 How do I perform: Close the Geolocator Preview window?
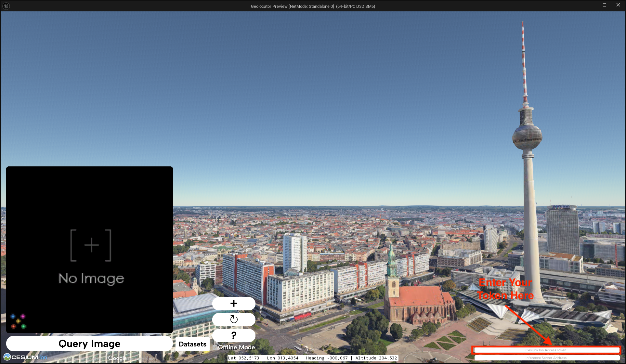pyautogui.click(x=618, y=5)
